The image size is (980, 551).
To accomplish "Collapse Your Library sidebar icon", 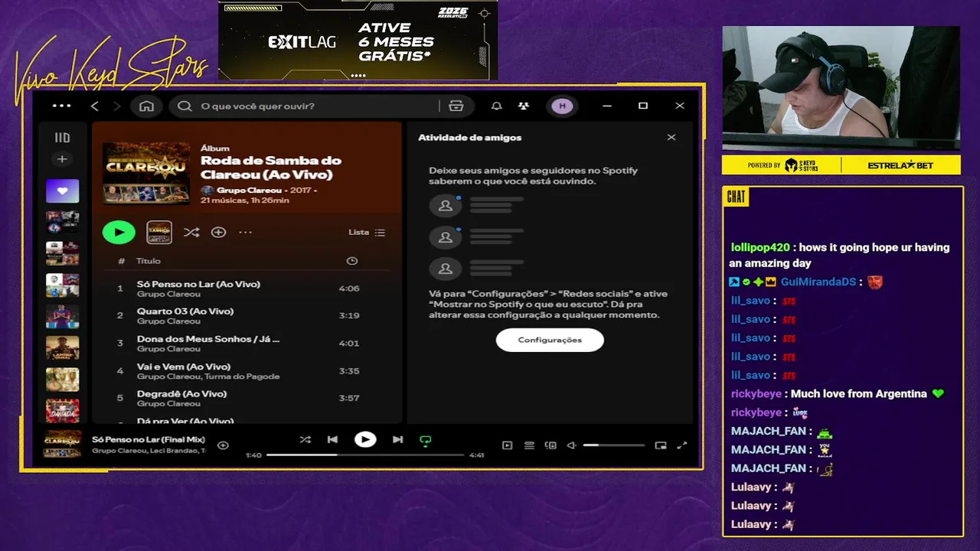I will (62, 138).
